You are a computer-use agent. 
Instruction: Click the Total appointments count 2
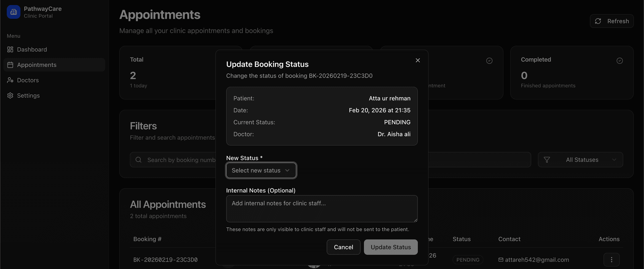(133, 76)
